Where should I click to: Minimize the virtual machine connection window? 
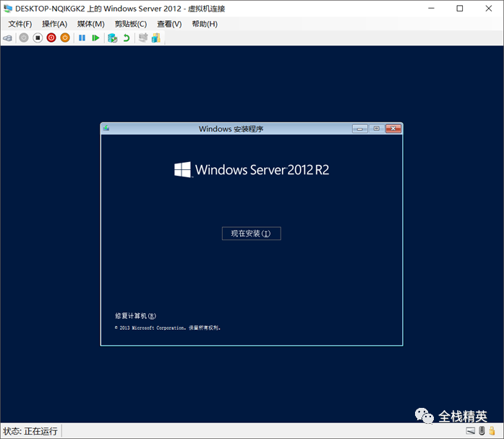coord(432,9)
